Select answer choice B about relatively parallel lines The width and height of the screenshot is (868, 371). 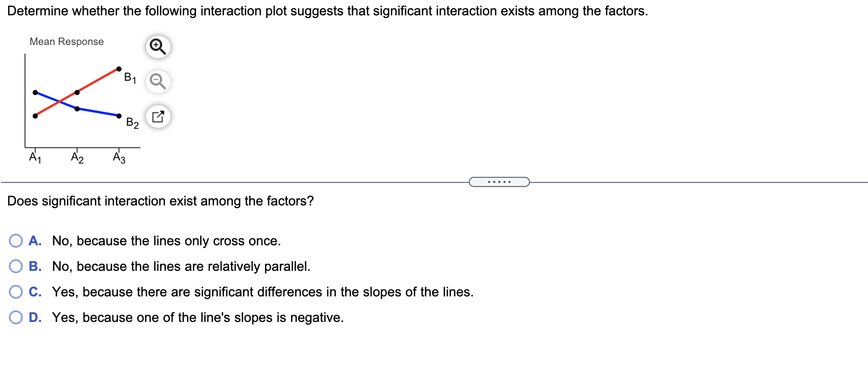(16, 265)
